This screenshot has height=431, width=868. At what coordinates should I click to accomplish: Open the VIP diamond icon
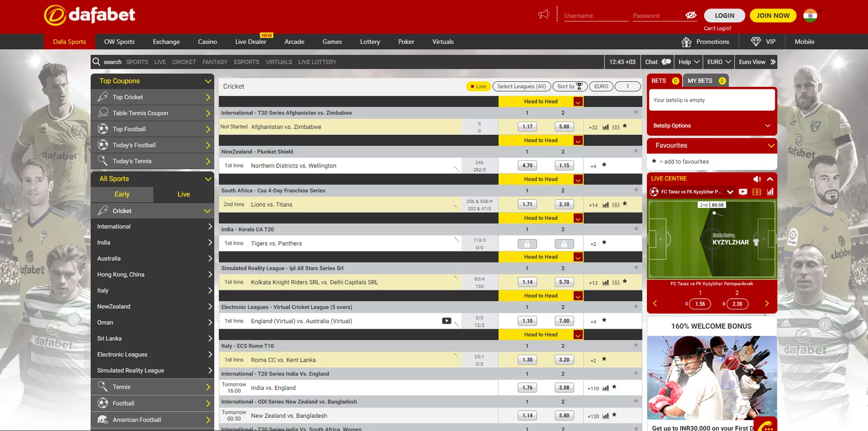click(756, 42)
